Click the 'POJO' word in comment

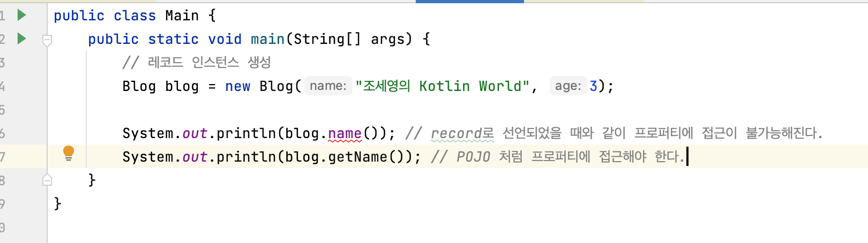[x=473, y=157]
